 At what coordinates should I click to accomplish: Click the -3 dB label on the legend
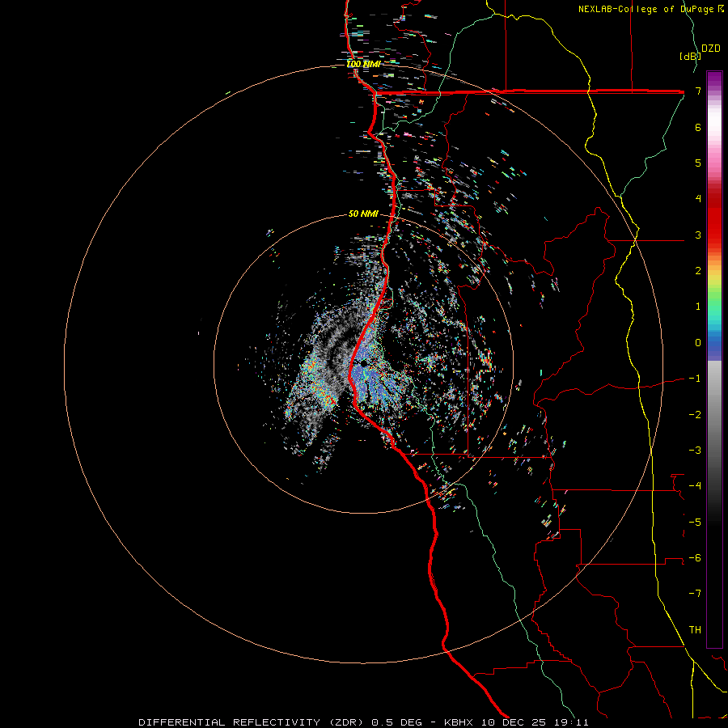pyautogui.click(x=695, y=451)
